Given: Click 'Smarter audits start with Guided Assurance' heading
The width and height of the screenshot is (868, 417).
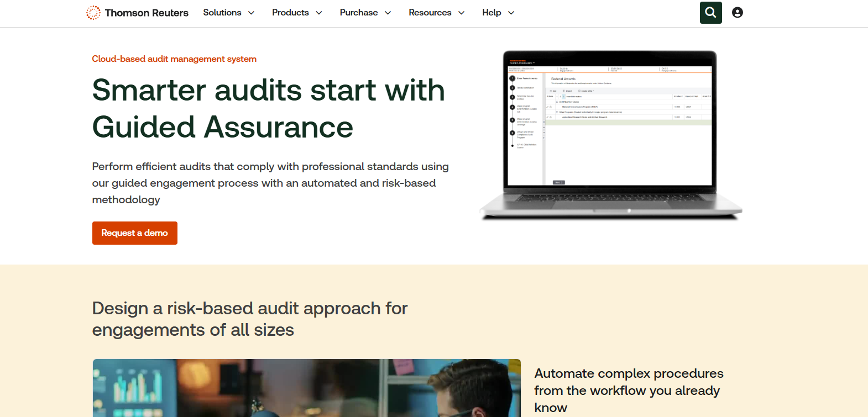Looking at the screenshot, I should click(x=269, y=109).
